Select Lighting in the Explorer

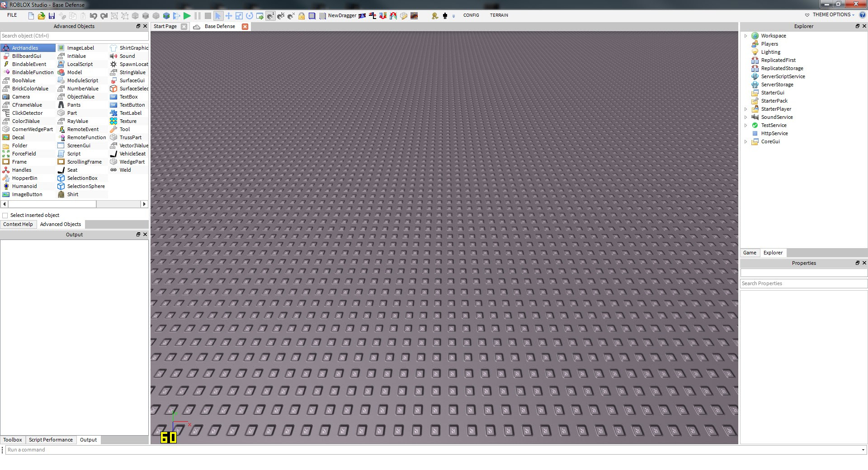(x=770, y=52)
